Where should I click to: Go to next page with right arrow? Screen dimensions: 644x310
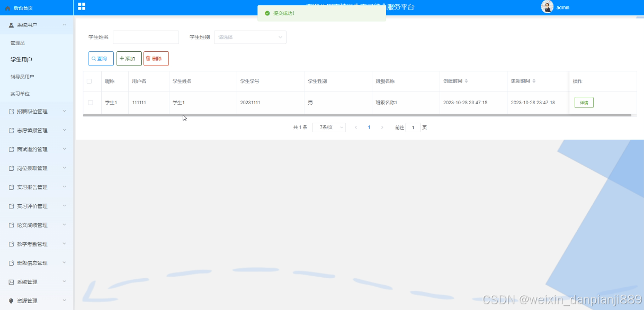tap(382, 127)
